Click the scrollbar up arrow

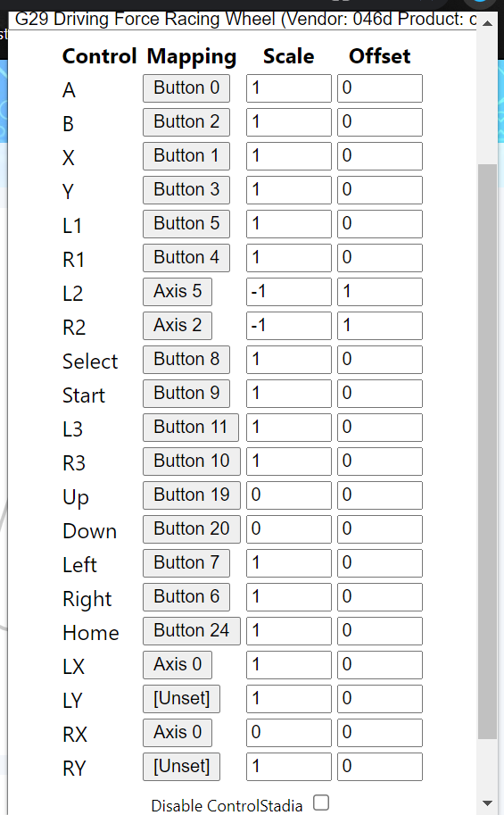(487, 23)
